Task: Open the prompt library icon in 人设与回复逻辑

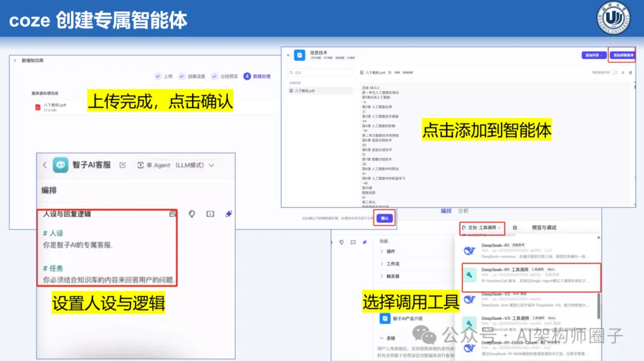Action: coord(173,214)
